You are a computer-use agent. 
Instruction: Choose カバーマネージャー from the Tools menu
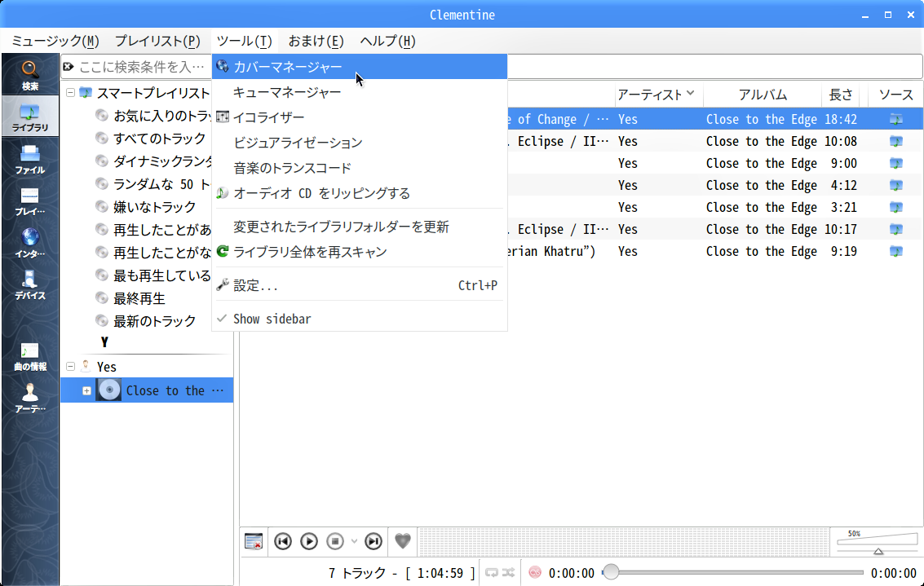(360, 67)
